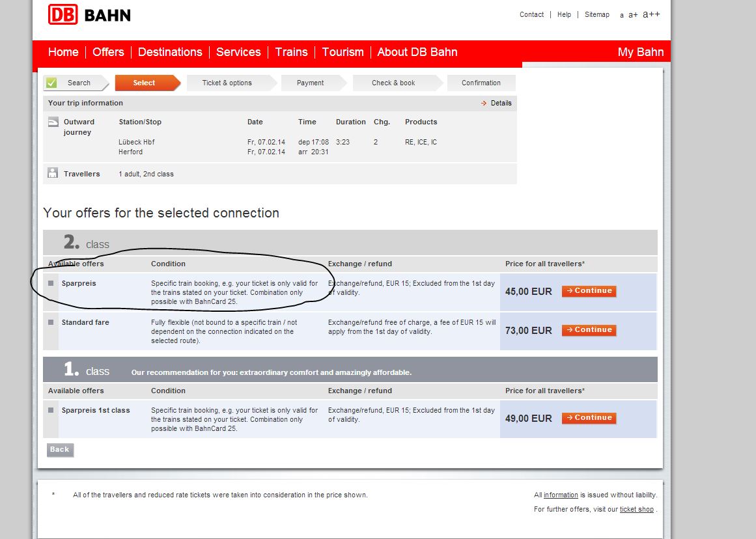Open the Destinations menu
This screenshot has height=539, width=756.
coord(170,52)
